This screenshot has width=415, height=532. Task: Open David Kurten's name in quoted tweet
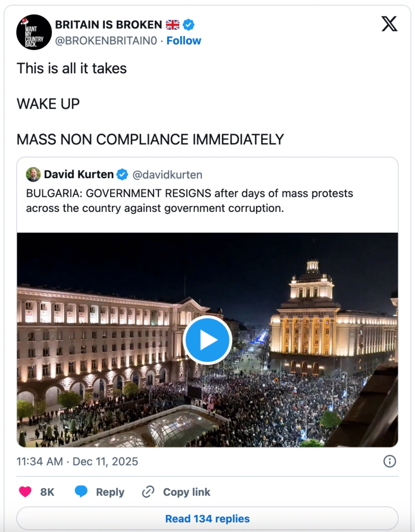tap(78, 175)
